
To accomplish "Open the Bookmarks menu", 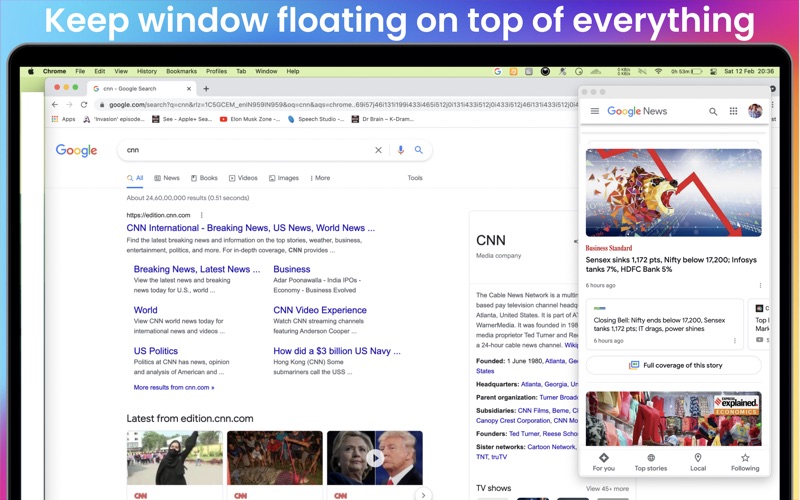I will click(x=181, y=71).
